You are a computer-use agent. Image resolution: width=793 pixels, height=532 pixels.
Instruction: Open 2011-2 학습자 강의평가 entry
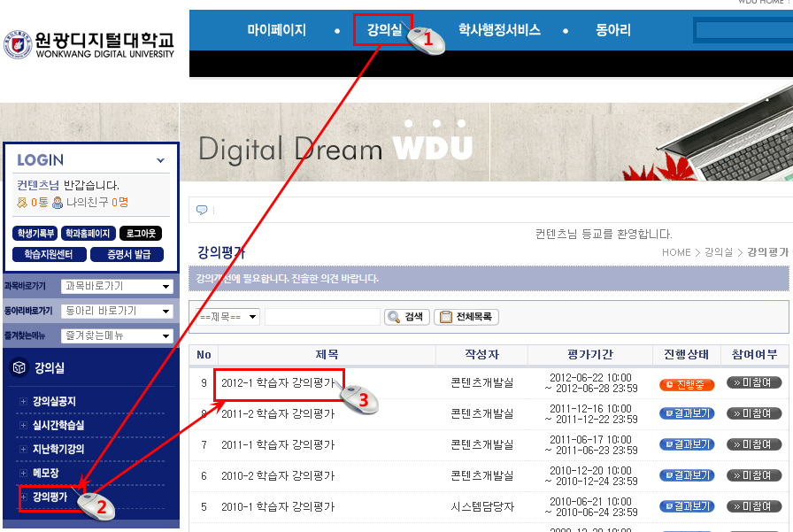(x=277, y=413)
